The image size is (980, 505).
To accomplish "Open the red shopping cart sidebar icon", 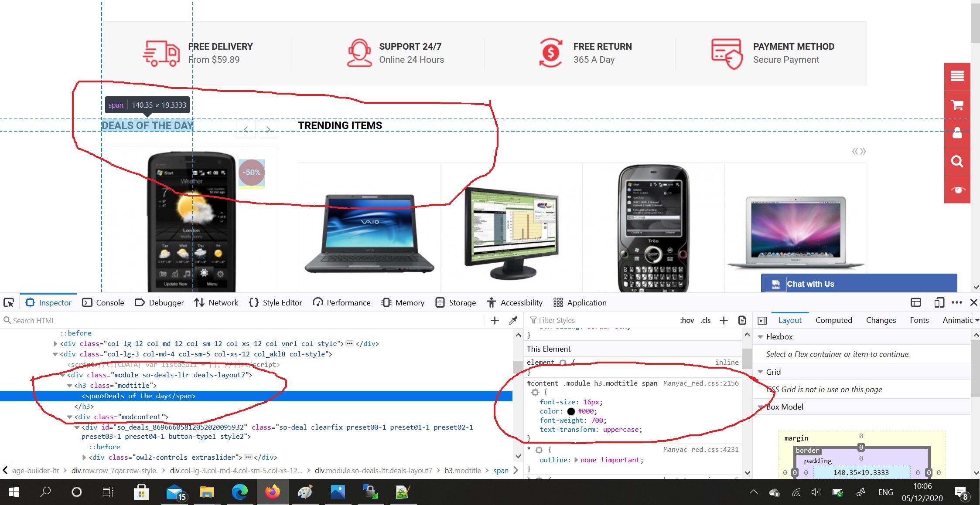I will coord(957,105).
